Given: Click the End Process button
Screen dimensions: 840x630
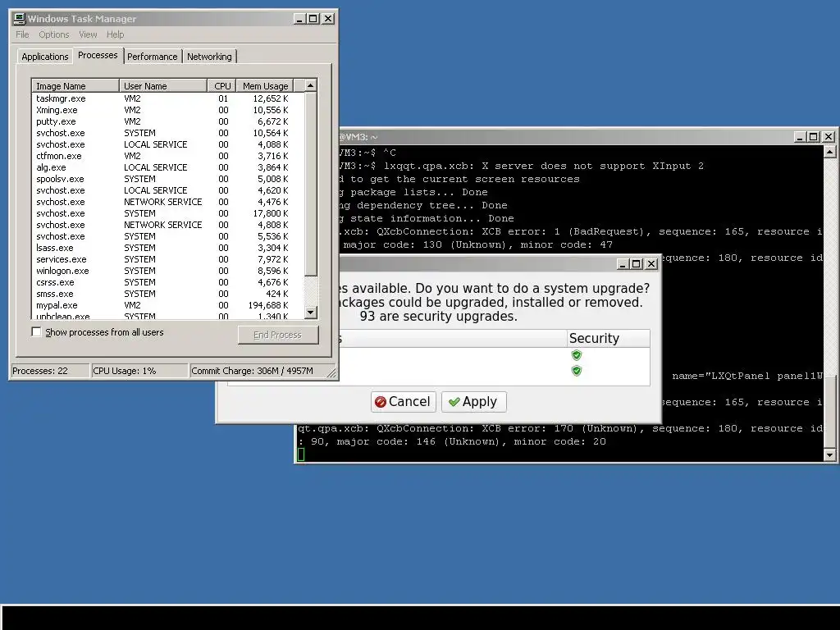Looking at the screenshot, I should [278, 335].
